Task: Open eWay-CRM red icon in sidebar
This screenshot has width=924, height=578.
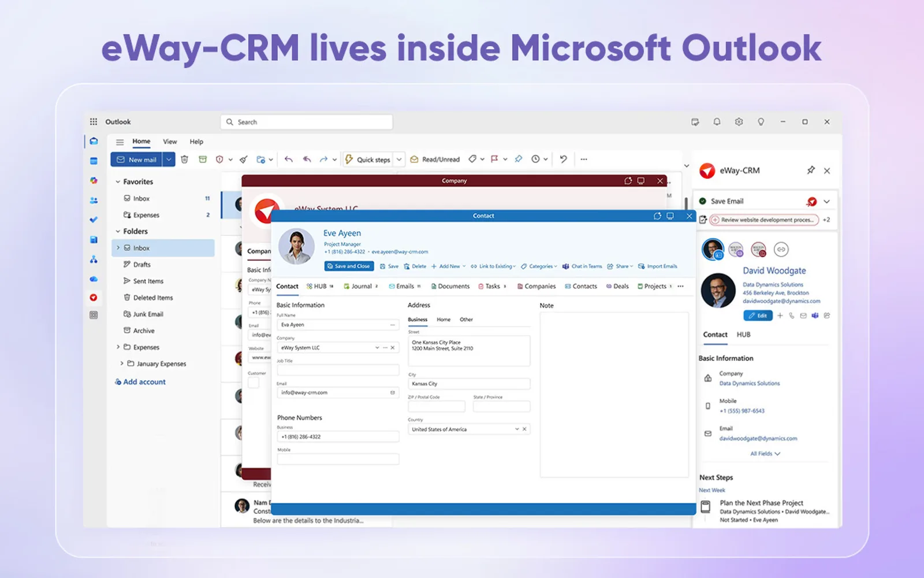Action: (94, 298)
